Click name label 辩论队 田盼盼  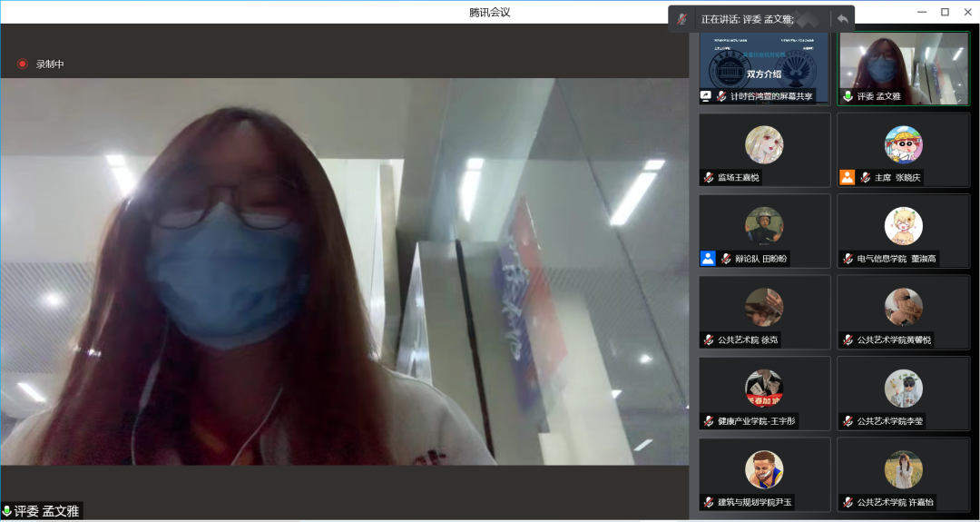pos(760,258)
